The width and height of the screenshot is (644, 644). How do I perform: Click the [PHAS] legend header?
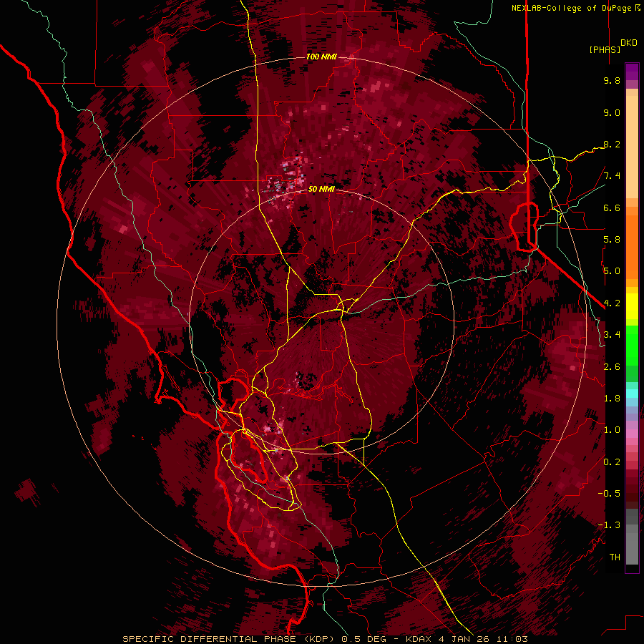coord(605,49)
